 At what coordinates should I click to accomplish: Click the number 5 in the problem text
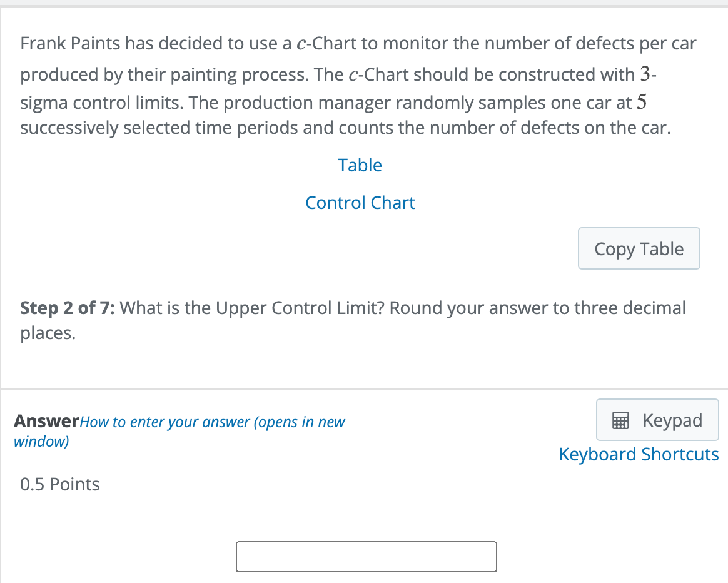pos(640,102)
